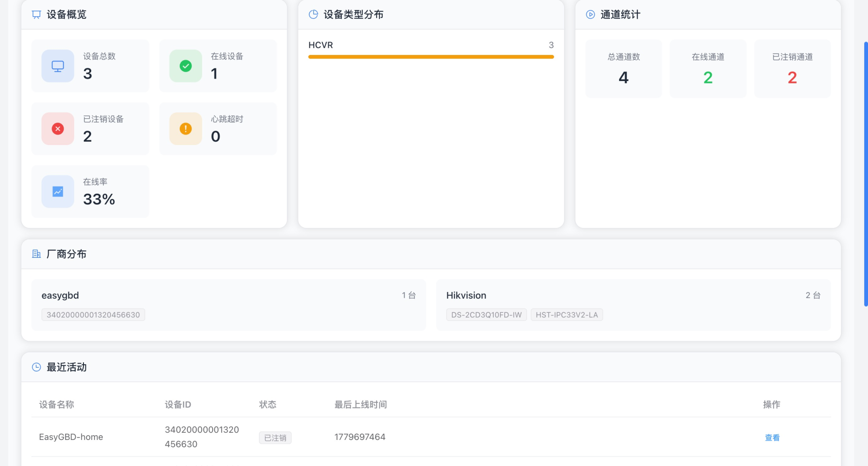
Task: Click the 设备类型分布 section title
Action: pos(353,14)
